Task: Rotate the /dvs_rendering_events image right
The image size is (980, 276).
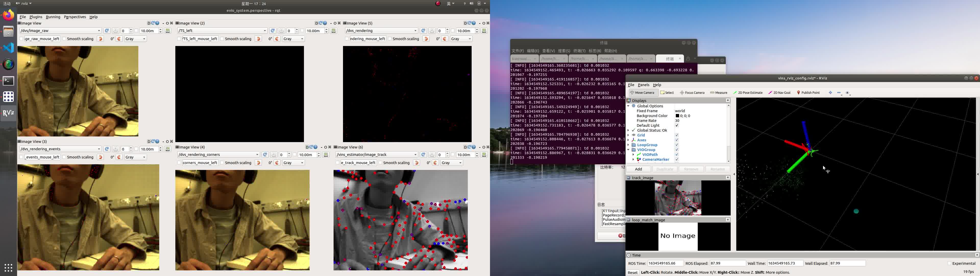Action: point(119,157)
